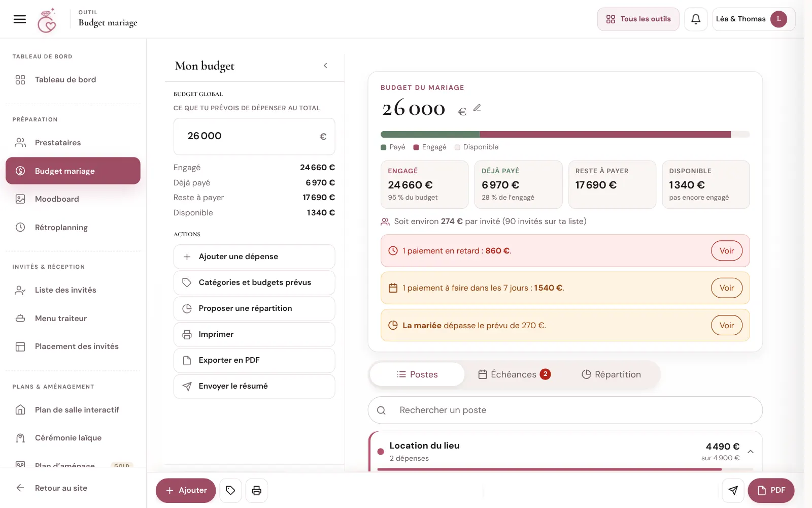The image size is (812, 508).
Task: Open Rétroplanning in sidebar
Action: (x=73, y=228)
